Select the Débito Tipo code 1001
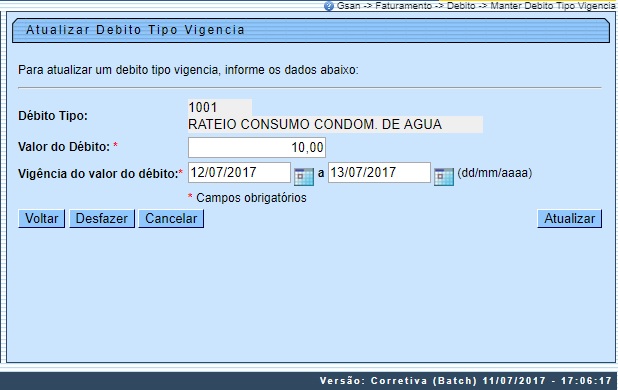 click(x=220, y=107)
